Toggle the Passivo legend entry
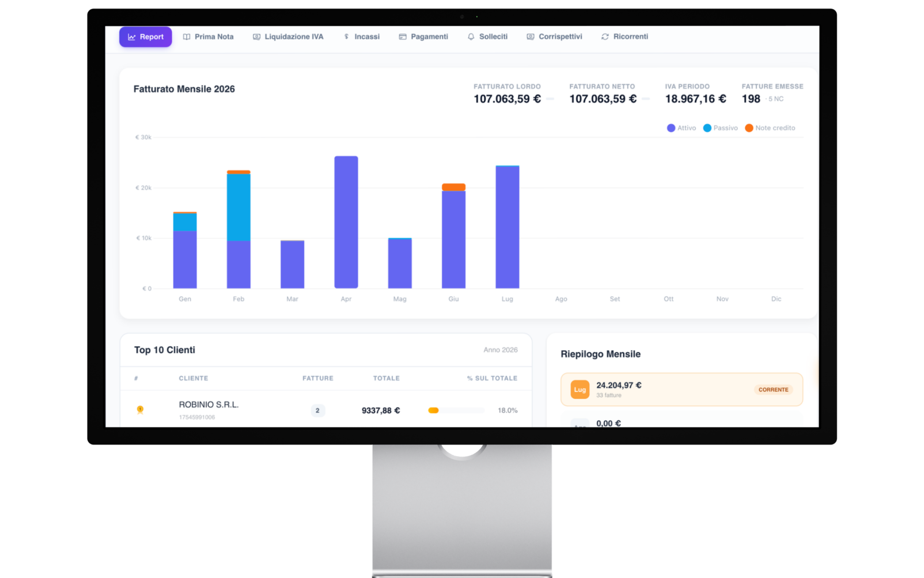Screen dimensions: 924x578 pos(720,128)
